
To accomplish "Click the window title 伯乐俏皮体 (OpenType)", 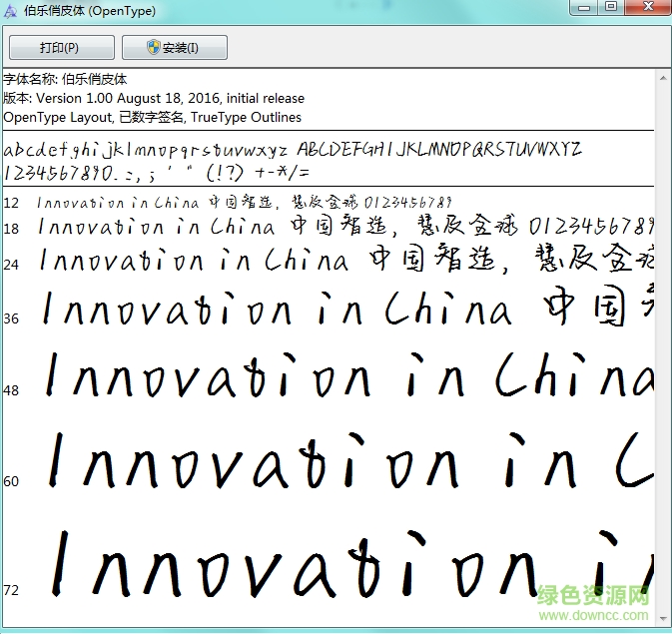I will point(90,11).
